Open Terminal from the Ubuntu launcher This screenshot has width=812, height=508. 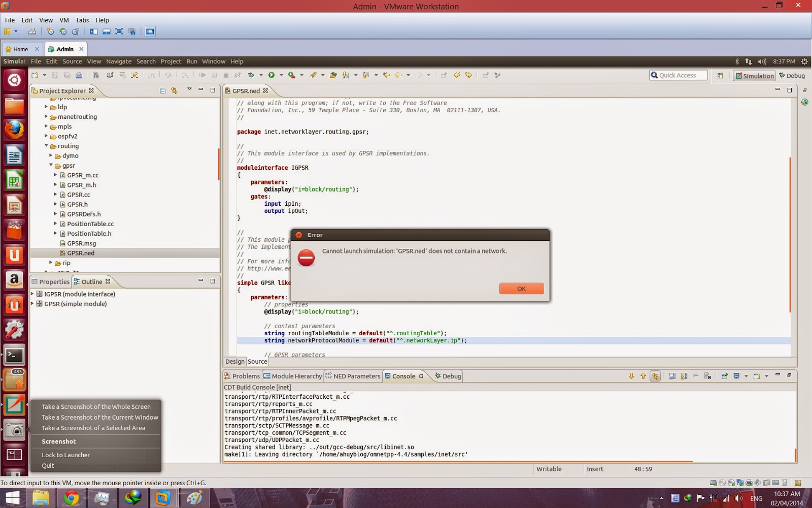coord(14,355)
